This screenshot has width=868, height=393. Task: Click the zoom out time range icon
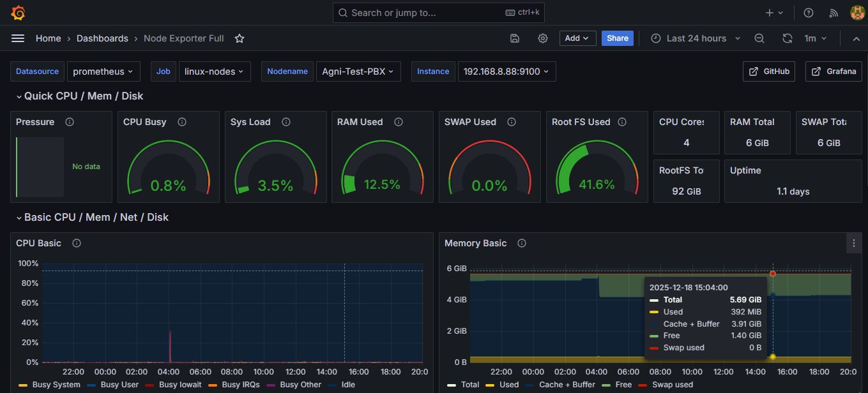pyautogui.click(x=759, y=38)
